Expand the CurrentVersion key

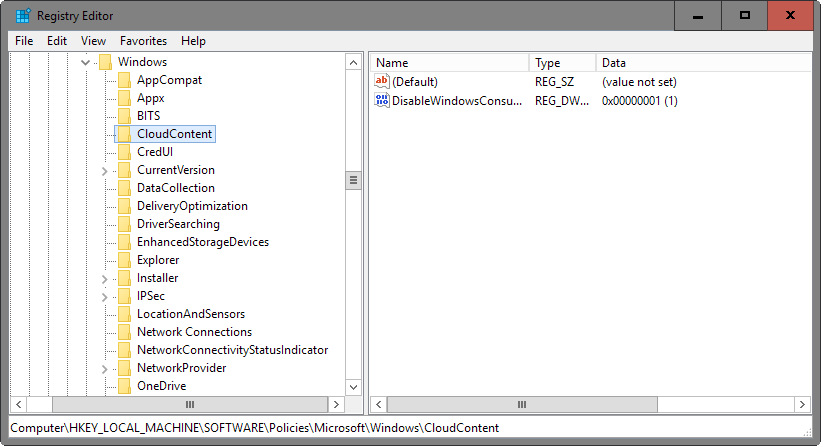104,170
